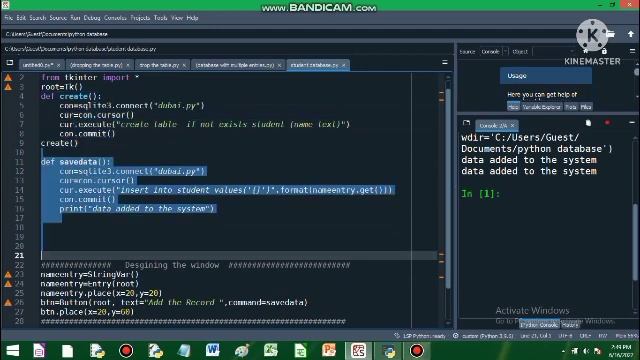
Task: Browse for a working directory folder icon
Action: pos(611,34)
